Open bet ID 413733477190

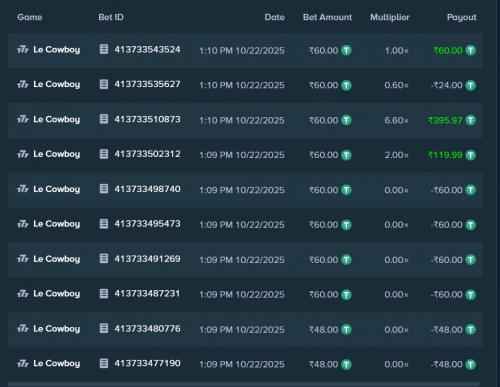(147, 363)
